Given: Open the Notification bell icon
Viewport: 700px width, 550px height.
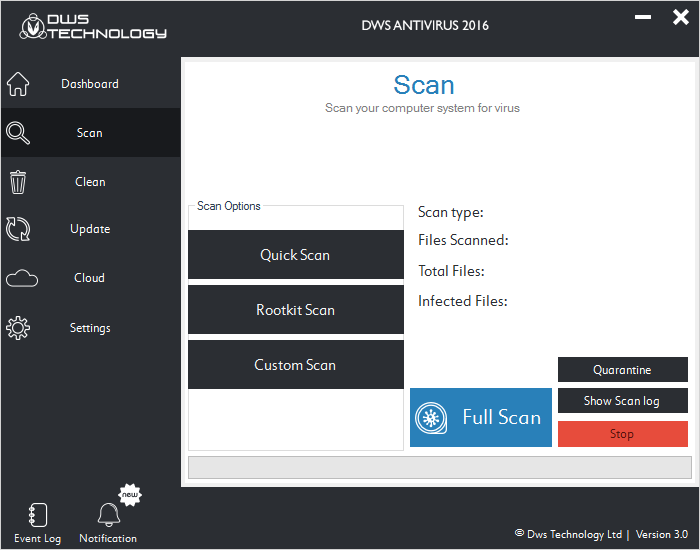Looking at the screenshot, I should tap(108, 515).
